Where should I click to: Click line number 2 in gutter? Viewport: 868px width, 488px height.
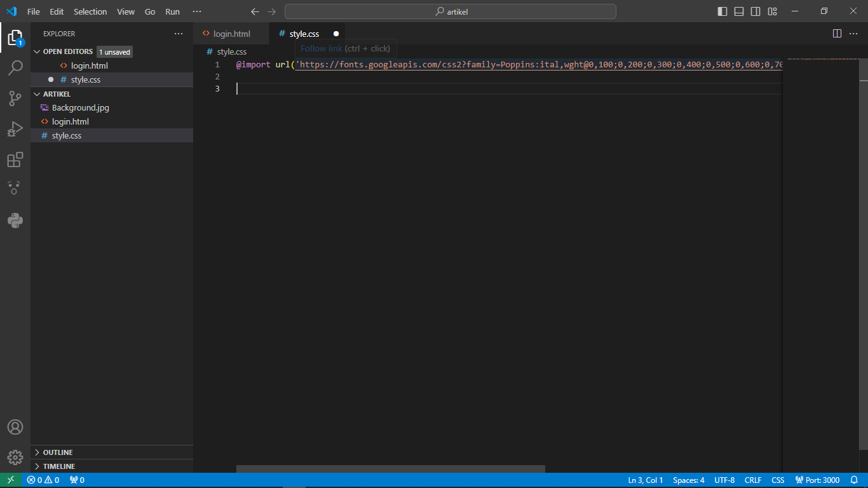(x=217, y=77)
